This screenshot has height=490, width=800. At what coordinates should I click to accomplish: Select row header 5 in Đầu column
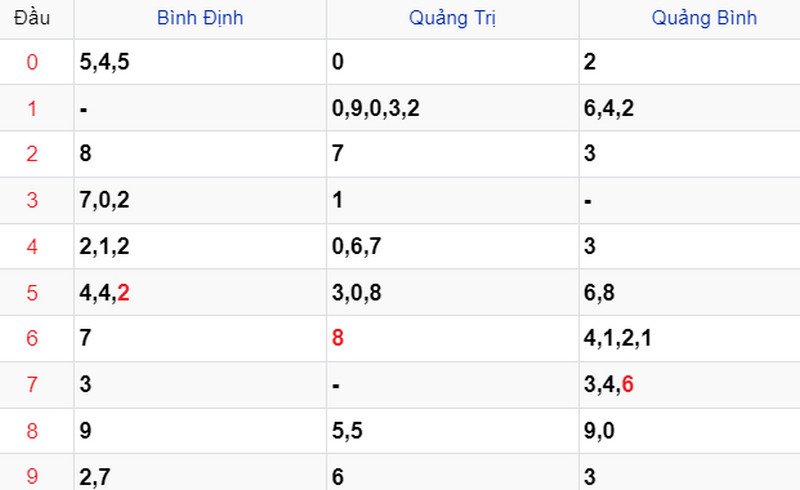[32, 293]
